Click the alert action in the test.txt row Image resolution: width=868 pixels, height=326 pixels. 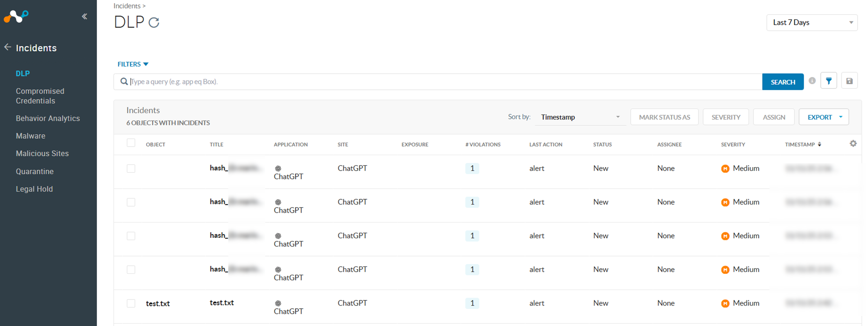(x=537, y=303)
